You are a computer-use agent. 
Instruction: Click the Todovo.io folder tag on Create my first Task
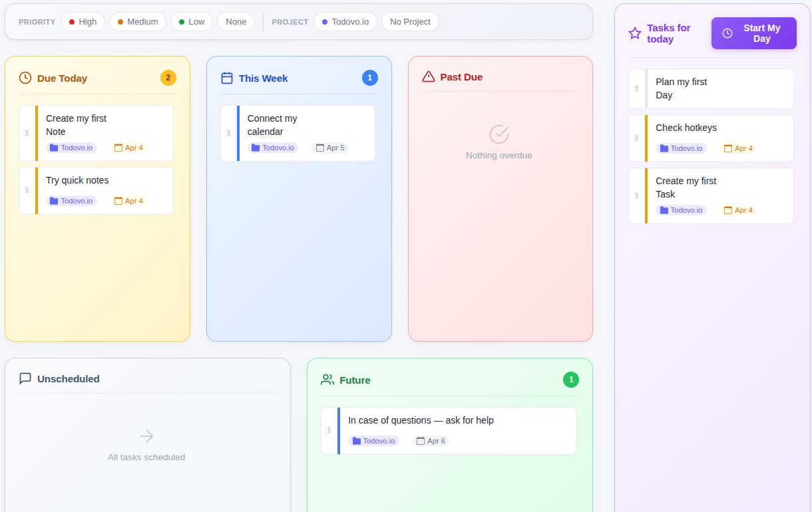click(682, 210)
